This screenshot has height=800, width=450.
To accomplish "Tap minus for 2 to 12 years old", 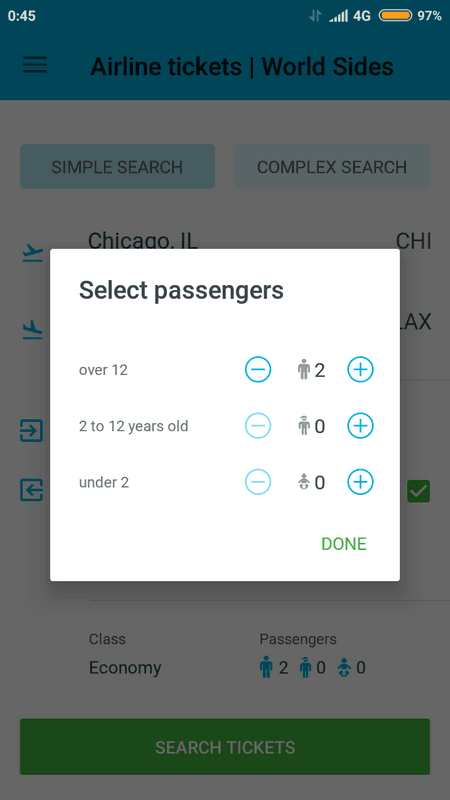I will point(258,426).
